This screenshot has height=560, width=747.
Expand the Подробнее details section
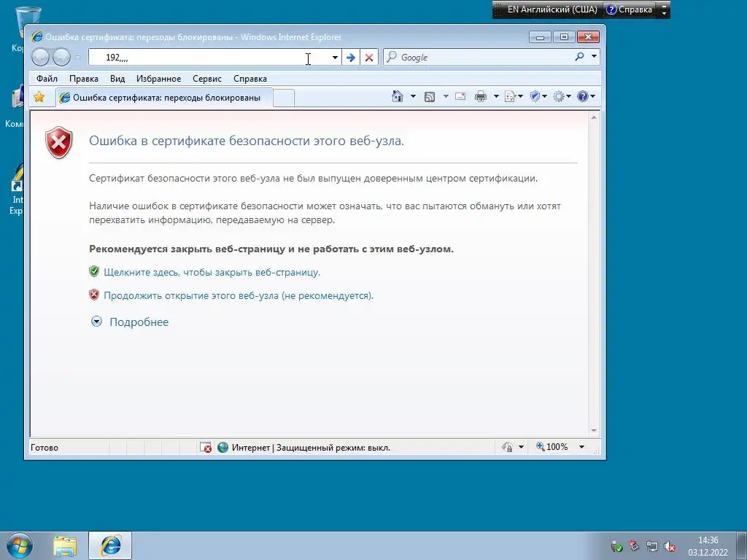(x=130, y=322)
